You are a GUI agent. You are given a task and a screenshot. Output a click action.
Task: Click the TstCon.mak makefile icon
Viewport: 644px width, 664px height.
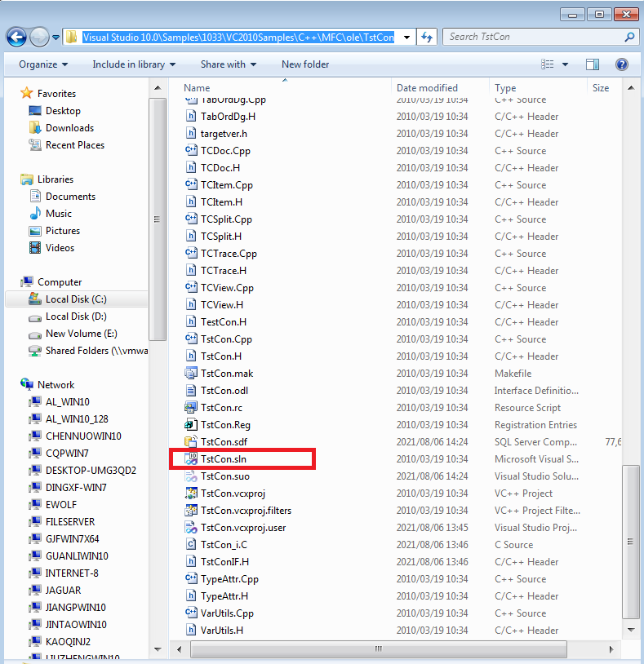(191, 374)
